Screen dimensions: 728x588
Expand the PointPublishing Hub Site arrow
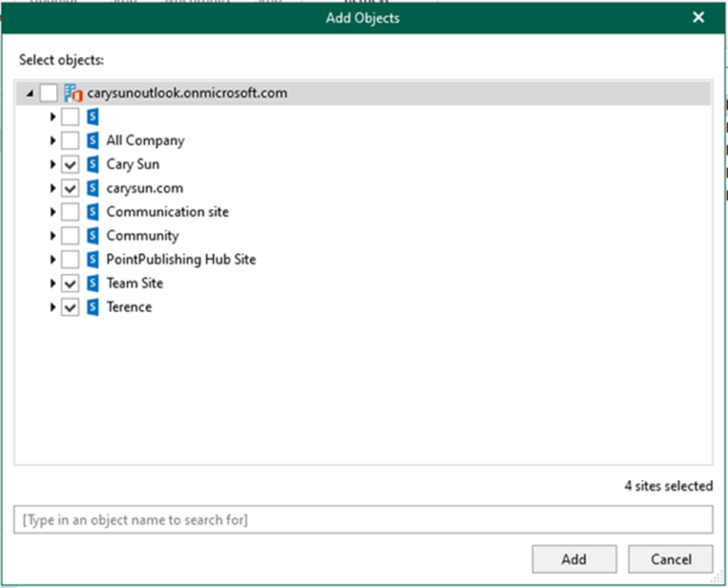click(x=53, y=259)
